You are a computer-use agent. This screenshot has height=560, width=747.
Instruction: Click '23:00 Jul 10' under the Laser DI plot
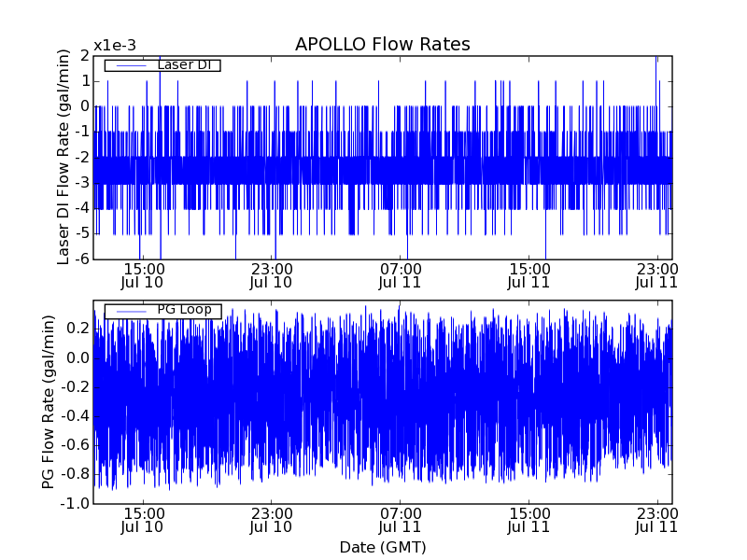[x=271, y=275]
